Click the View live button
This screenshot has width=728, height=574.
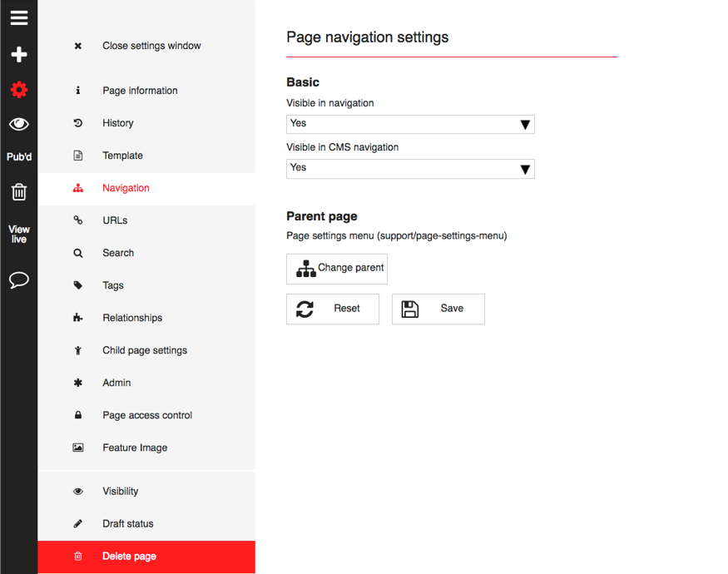coord(19,234)
